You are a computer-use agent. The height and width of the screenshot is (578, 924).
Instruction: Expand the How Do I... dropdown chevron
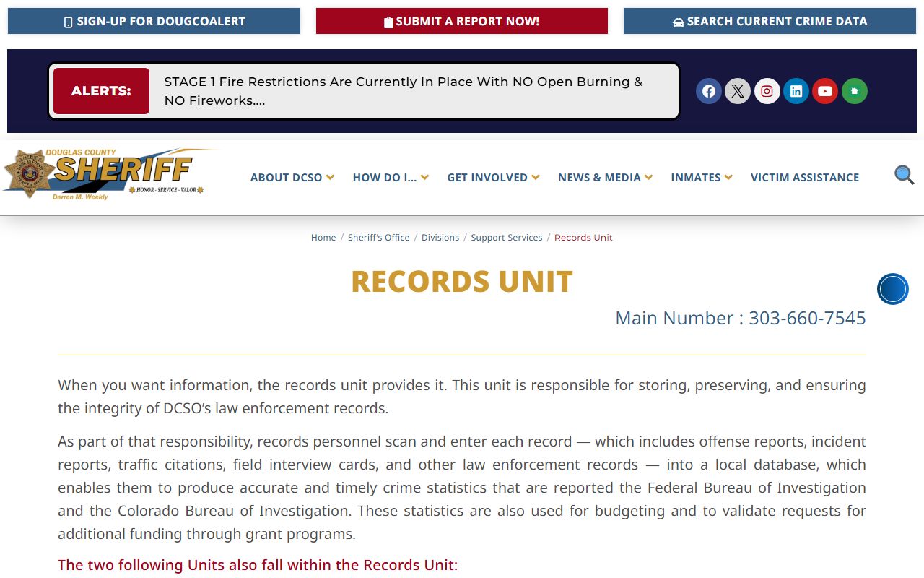(x=424, y=177)
